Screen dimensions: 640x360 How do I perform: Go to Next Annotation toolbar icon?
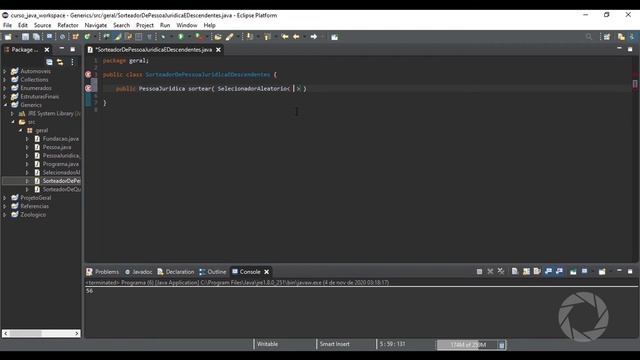[x=249, y=37]
